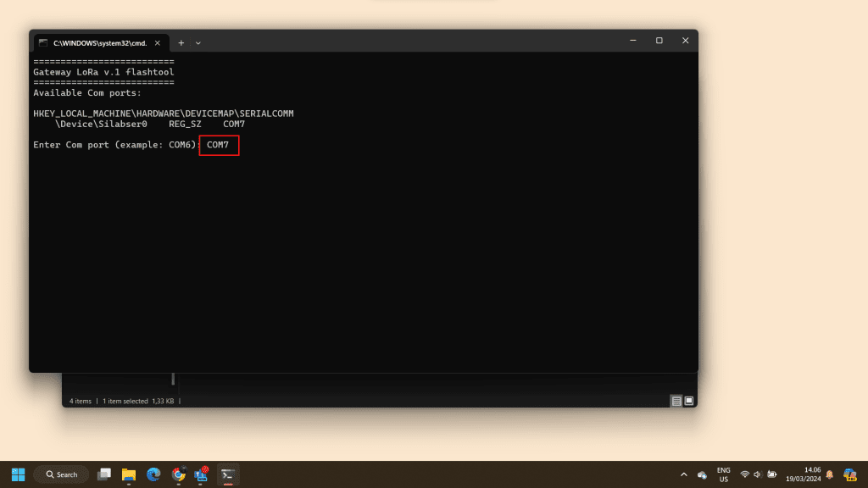Show hidden system tray icons
The width and height of the screenshot is (868, 488).
[684, 474]
